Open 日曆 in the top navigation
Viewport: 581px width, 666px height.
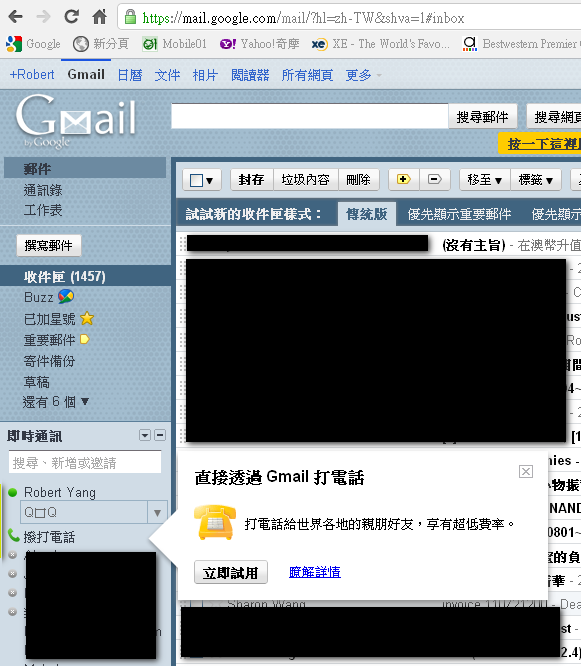pyautogui.click(x=130, y=75)
